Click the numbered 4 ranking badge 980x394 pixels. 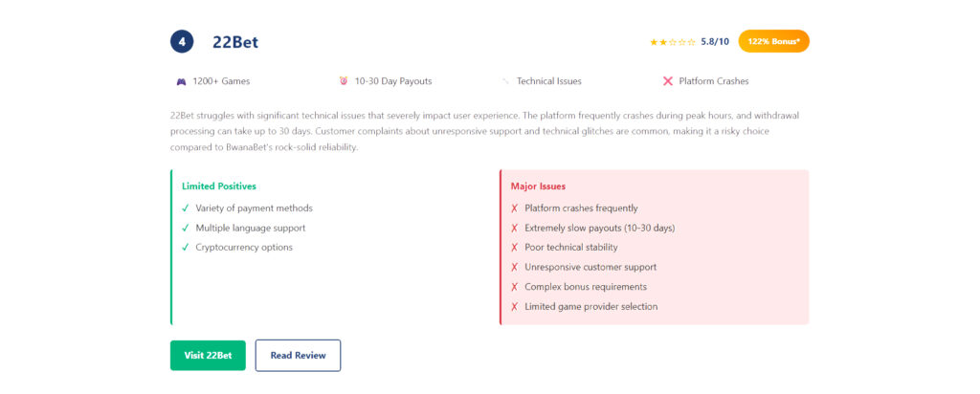[x=182, y=42]
